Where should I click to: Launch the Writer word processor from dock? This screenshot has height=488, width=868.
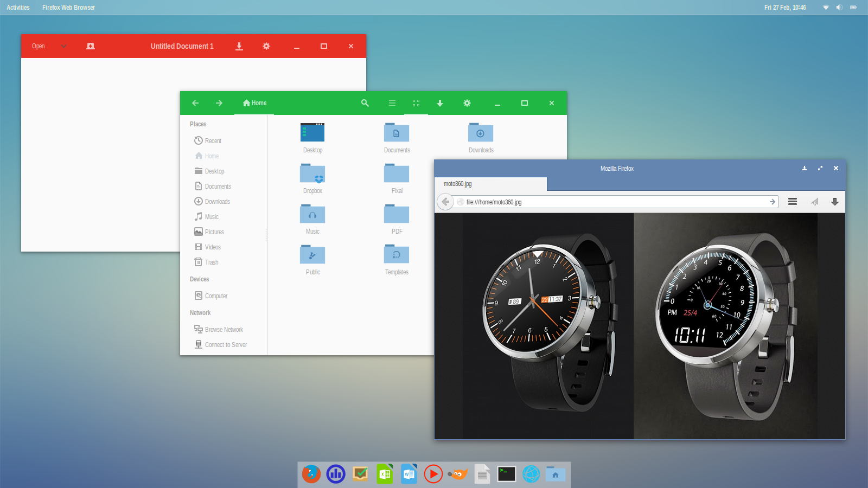click(x=409, y=474)
